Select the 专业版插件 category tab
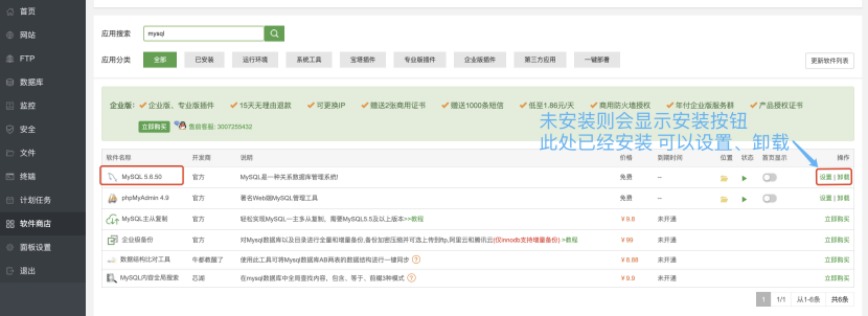This screenshot has height=316, width=868. [420, 60]
